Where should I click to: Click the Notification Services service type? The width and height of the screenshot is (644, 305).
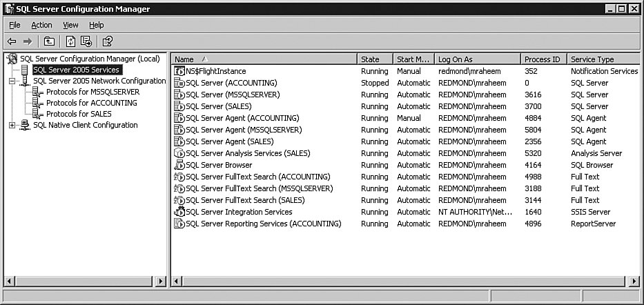click(604, 71)
